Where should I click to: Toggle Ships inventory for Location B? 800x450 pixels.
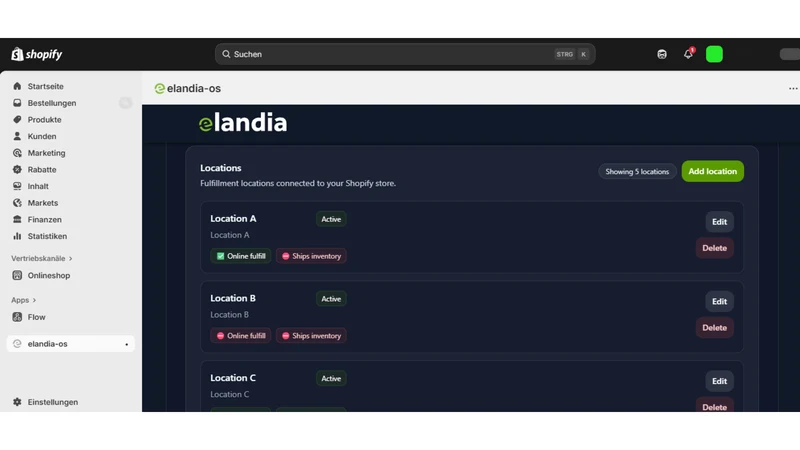(x=311, y=336)
